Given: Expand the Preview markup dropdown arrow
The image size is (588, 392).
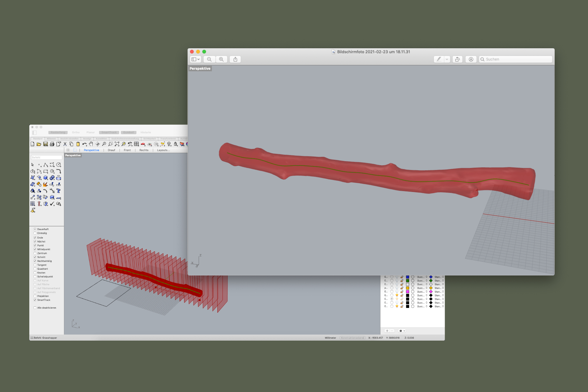Looking at the screenshot, I should [x=447, y=59].
